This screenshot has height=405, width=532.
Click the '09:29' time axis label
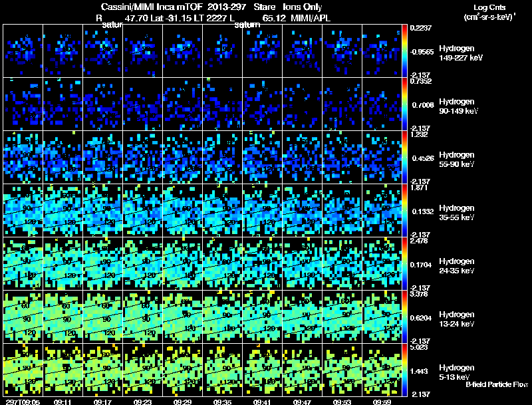[x=182, y=402]
